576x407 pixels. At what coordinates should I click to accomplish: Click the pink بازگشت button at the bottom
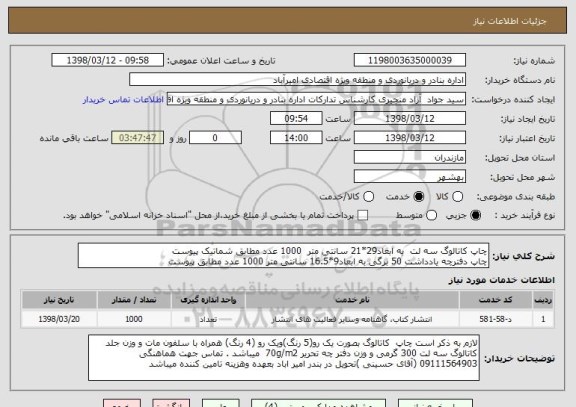[x=171, y=403]
